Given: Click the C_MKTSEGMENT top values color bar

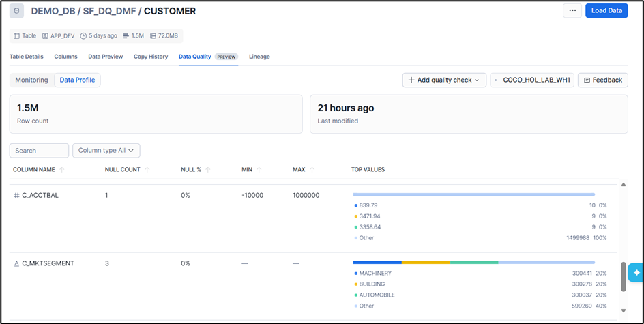Looking at the screenshot, I should [474, 262].
